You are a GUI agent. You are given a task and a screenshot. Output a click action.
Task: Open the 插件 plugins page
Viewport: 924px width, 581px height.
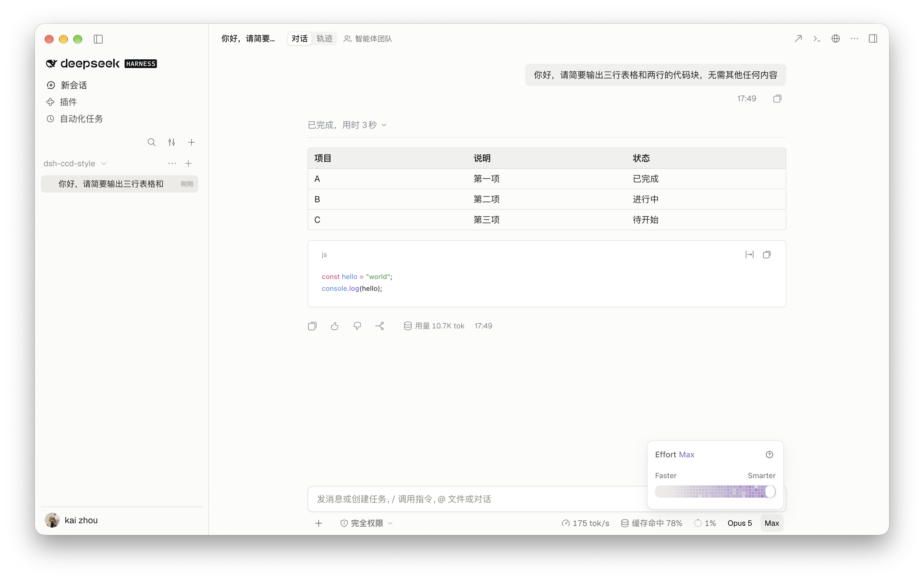[x=62, y=102]
